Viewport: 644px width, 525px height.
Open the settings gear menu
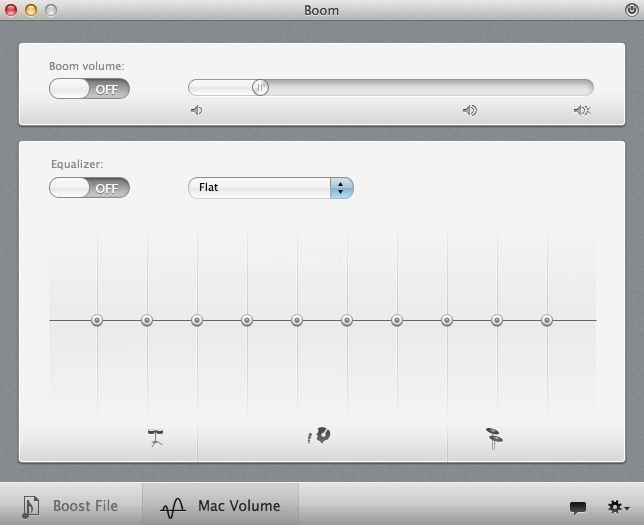point(618,507)
